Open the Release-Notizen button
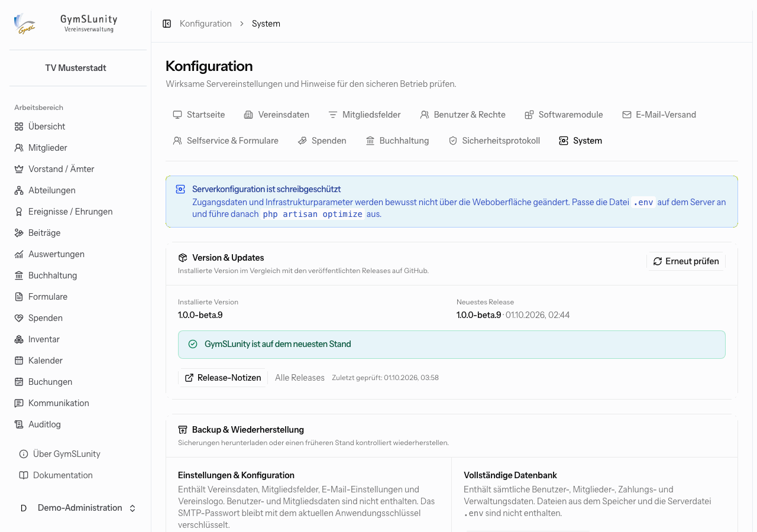 223,378
